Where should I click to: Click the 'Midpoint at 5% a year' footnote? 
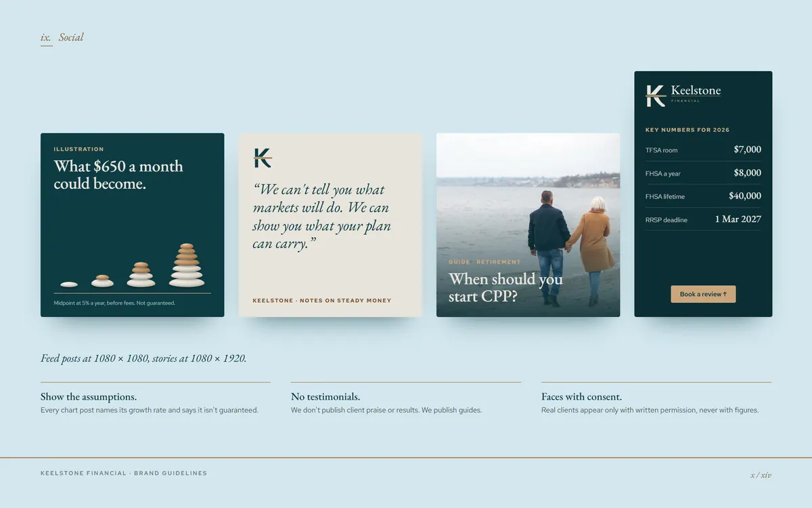click(114, 303)
